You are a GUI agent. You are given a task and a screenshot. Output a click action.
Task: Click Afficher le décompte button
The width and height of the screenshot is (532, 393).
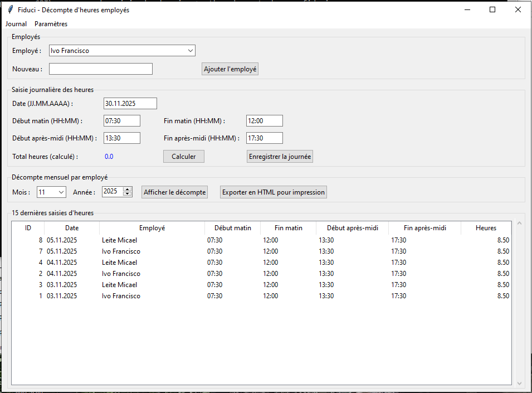175,192
